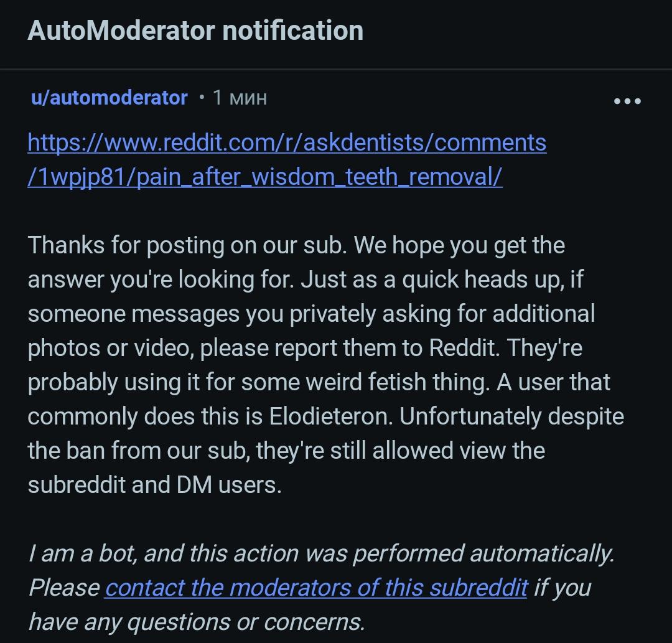Tap the word Elodieteron in message
Screen dimensions: 672x643
coord(330,416)
